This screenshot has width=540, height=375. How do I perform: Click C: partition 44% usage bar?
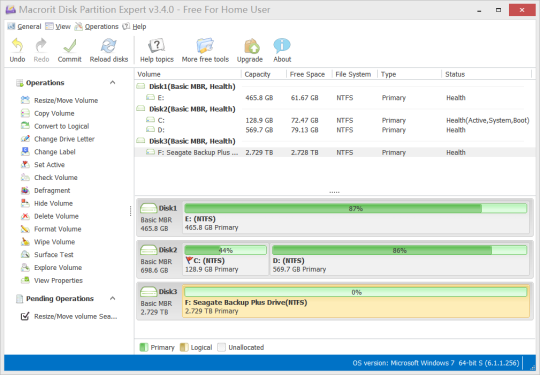[x=226, y=250]
